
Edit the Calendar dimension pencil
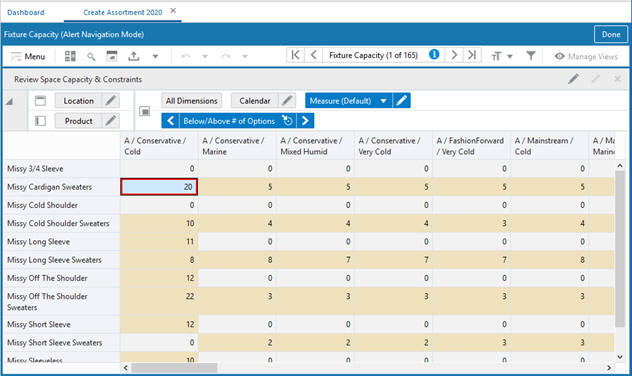click(x=287, y=101)
